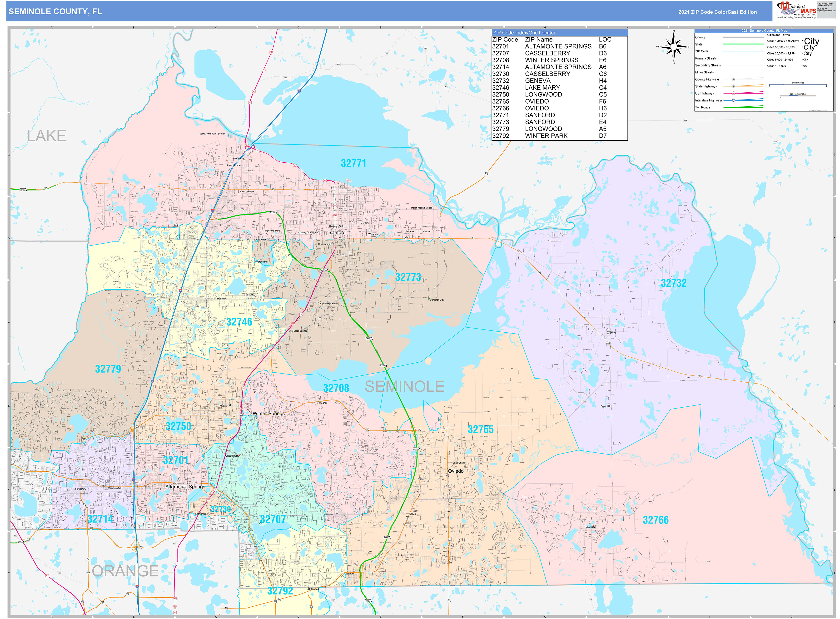Screen dimensions: 840x619
Task: Select the 32746 LAKE MARY index row
Action: (x=559, y=88)
